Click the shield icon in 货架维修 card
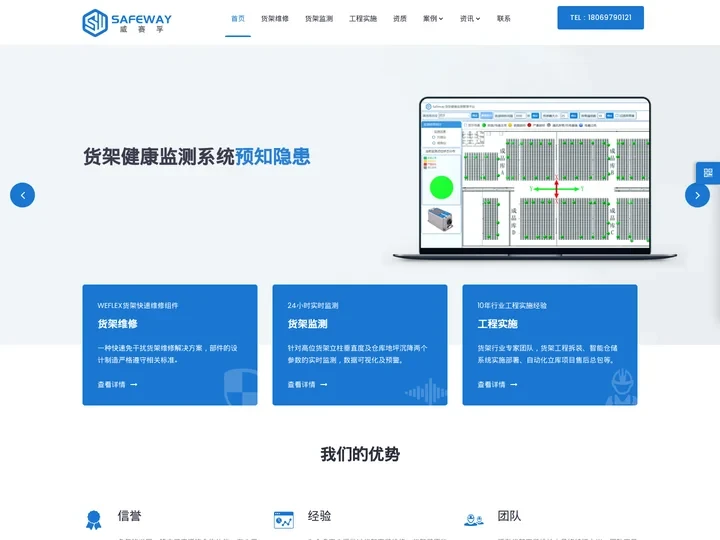Image resolution: width=720 pixels, height=540 pixels. point(241,387)
